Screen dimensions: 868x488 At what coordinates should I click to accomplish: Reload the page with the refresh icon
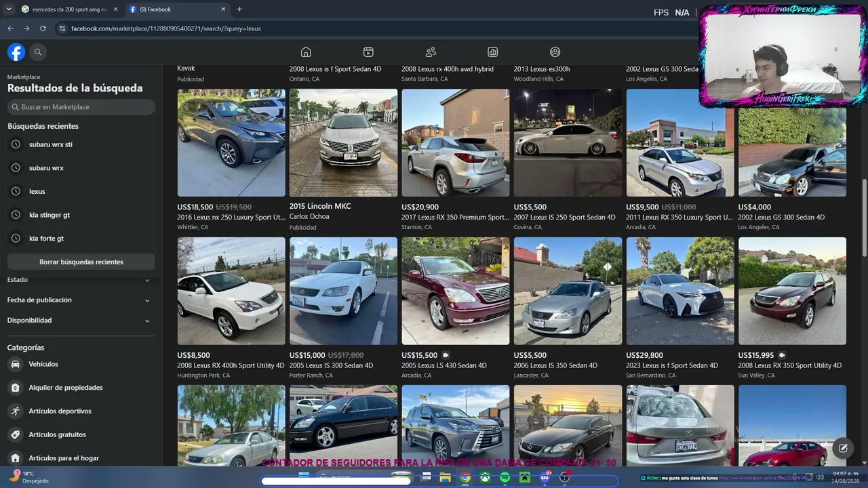43,28
